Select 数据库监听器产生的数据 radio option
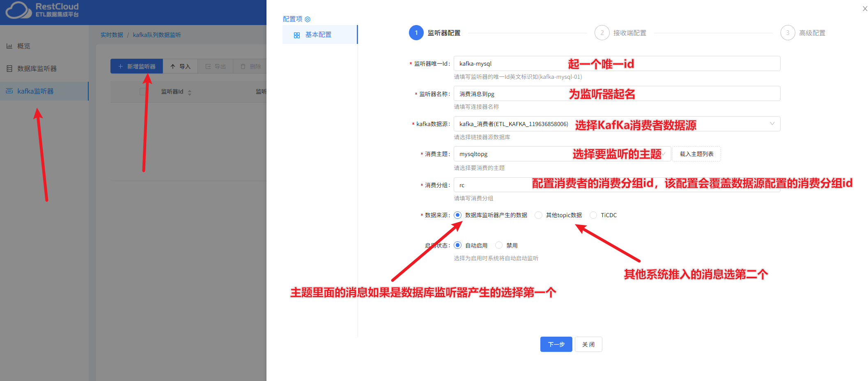The width and height of the screenshot is (868, 381). [458, 215]
